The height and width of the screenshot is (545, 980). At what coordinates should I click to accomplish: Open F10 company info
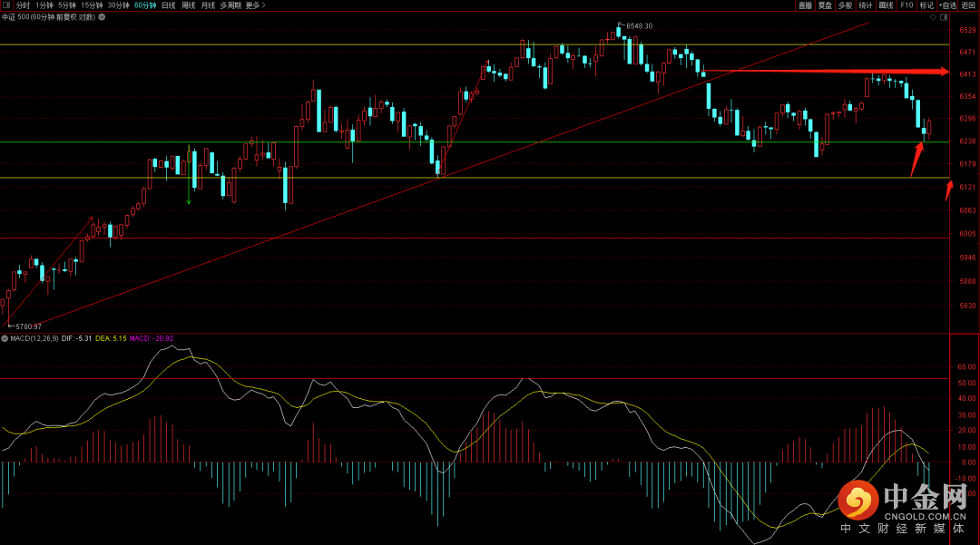(x=906, y=5)
